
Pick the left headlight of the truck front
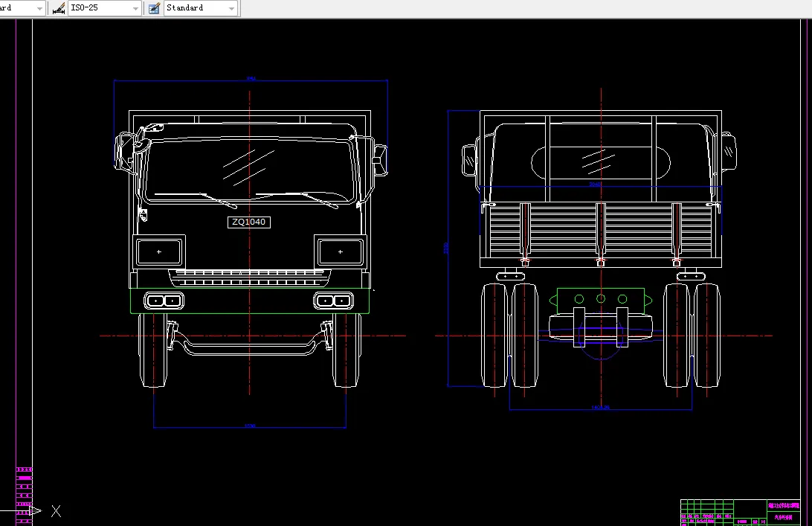point(159,252)
